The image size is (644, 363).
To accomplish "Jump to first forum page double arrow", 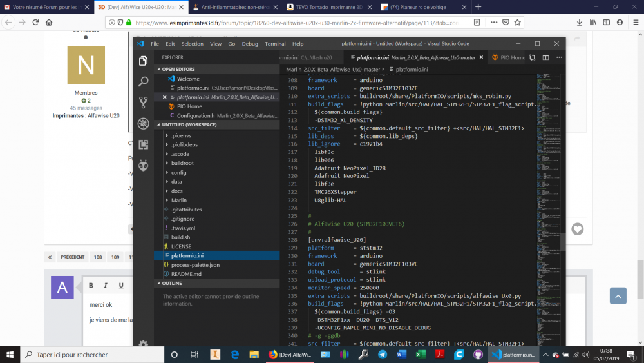I will [50, 257].
